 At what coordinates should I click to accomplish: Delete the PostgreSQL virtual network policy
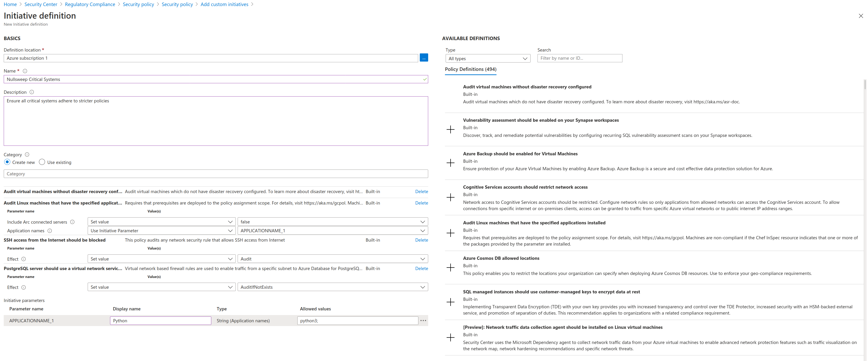point(421,269)
